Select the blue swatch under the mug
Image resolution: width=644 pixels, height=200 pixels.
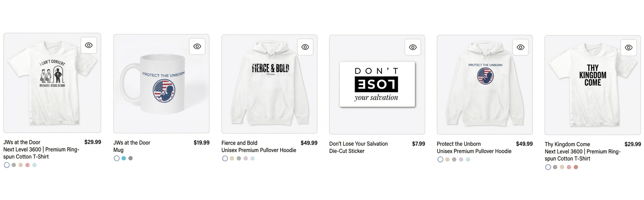tap(124, 158)
